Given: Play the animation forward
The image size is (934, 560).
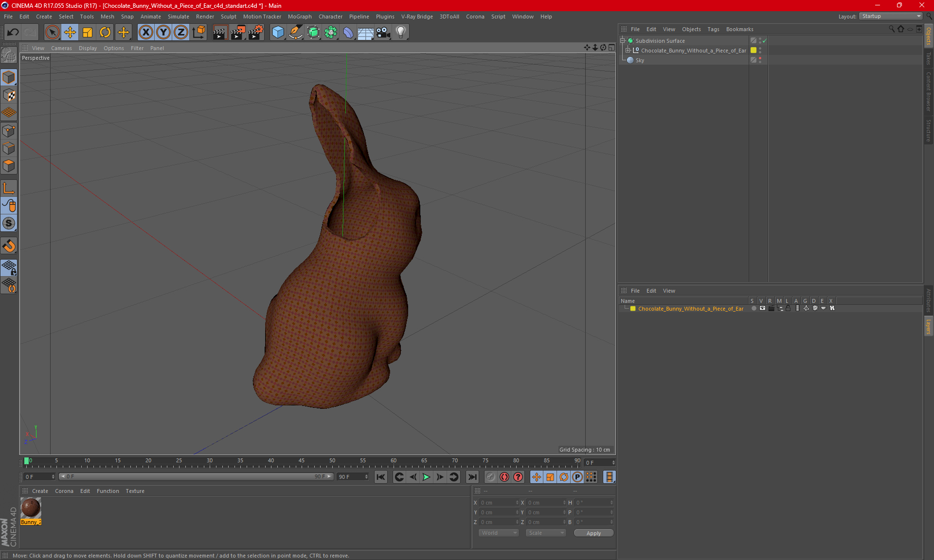Looking at the screenshot, I should 426,477.
